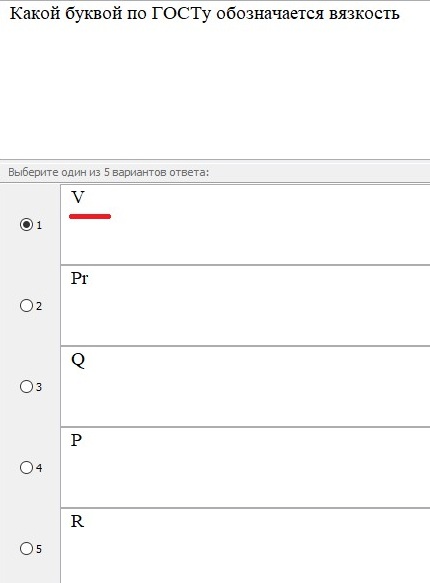Click the number label 4 beside the radio

pyautogui.click(x=39, y=468)
